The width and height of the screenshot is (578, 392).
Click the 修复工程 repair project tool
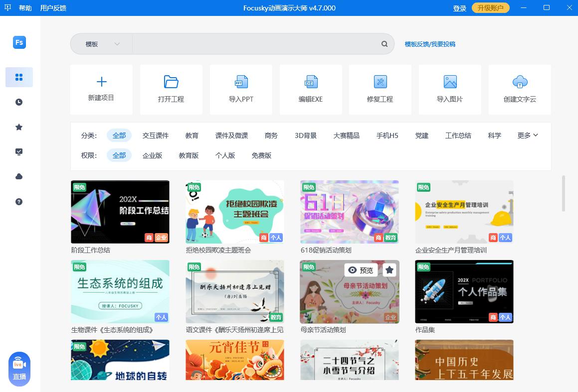(x=380, y=90)
